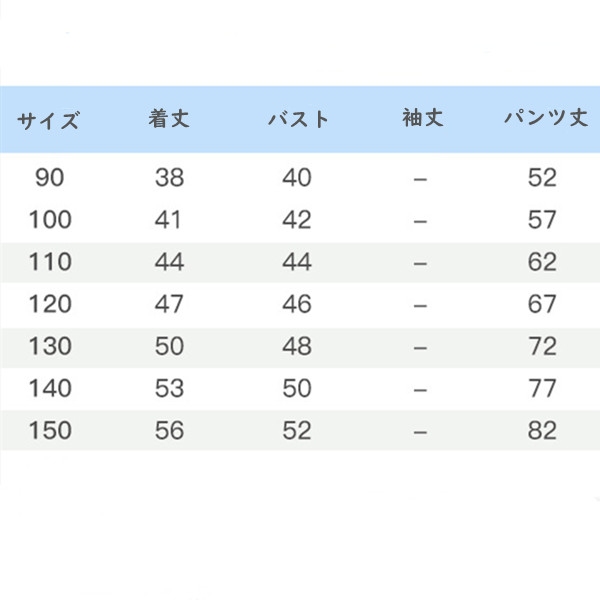Image resolution: width=600 pixels, height=600 pixels.
Task: Click the パンツ丈 value 67 cell
Action: [x=542, y=304]
